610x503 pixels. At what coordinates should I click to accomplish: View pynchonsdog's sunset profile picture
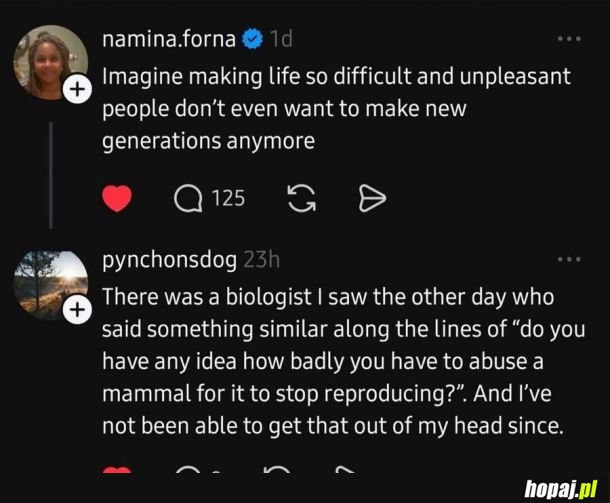pos(50,285)
